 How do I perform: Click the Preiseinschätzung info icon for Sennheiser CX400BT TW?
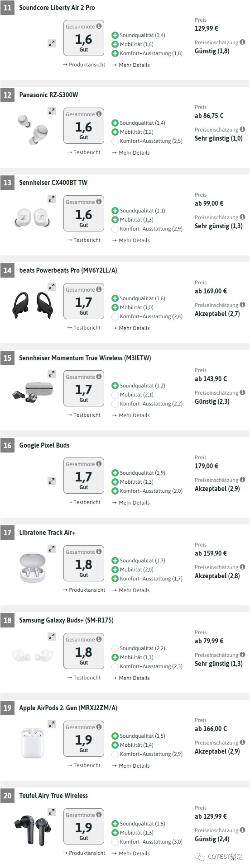click(242, 217)
